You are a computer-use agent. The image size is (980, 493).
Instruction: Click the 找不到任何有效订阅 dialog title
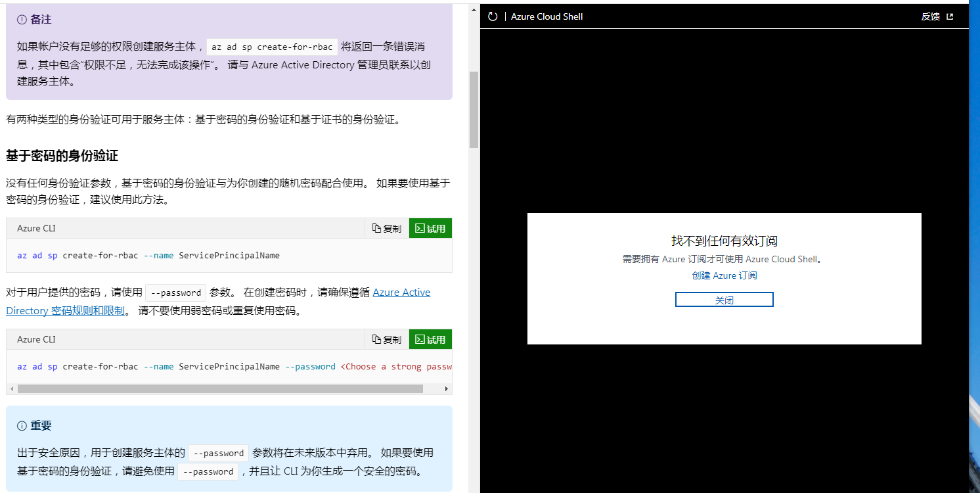click(724, 241)
